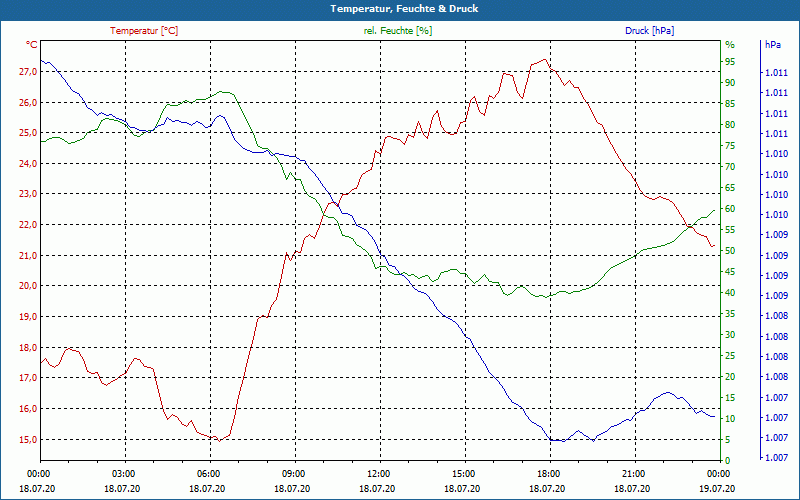The height and width of the screenshot is (500, 800).
Task: Click the 70 humidity axis value
Action: (x=730, y=167)
